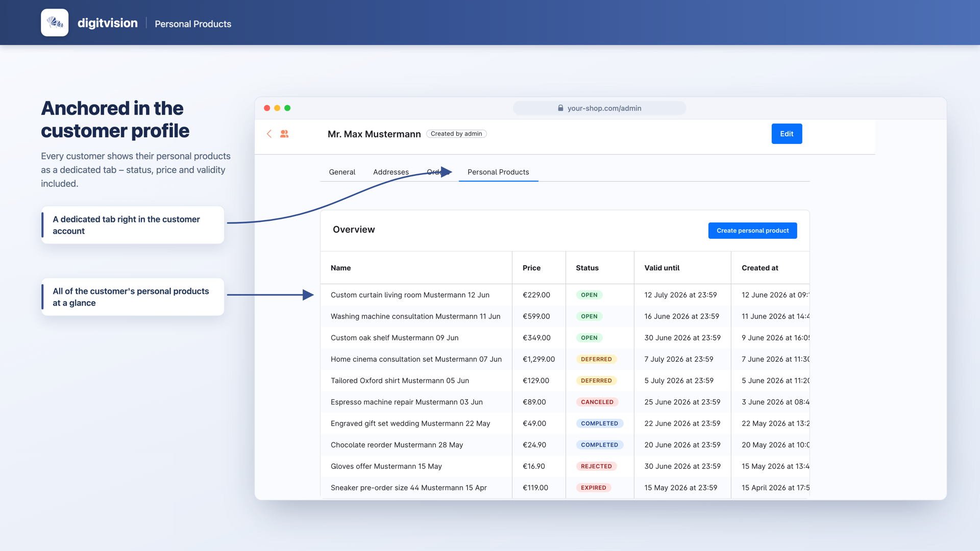Image resolution: width=980 pixels, height=551 pixels.
Task: Click the red window close dot
Action: (267, 108)
